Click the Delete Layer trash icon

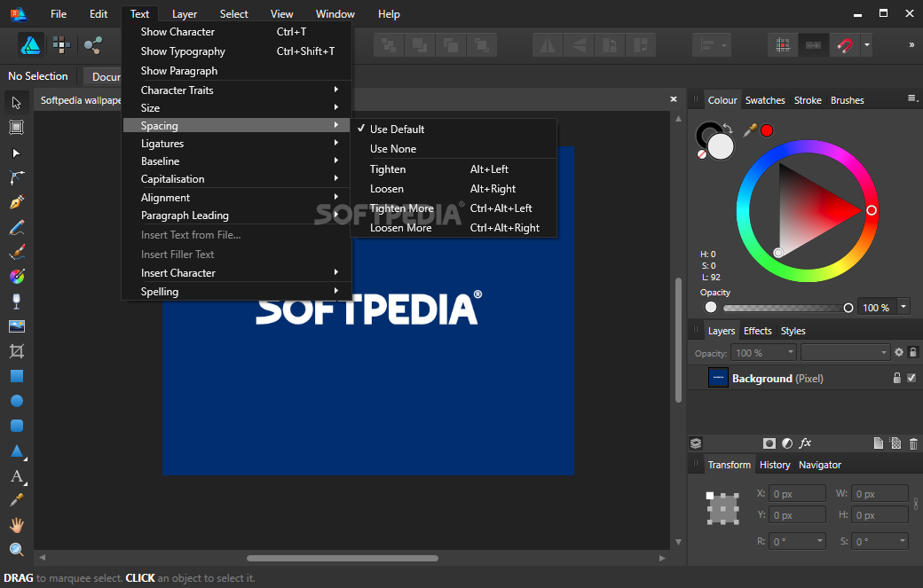(913, 444)
